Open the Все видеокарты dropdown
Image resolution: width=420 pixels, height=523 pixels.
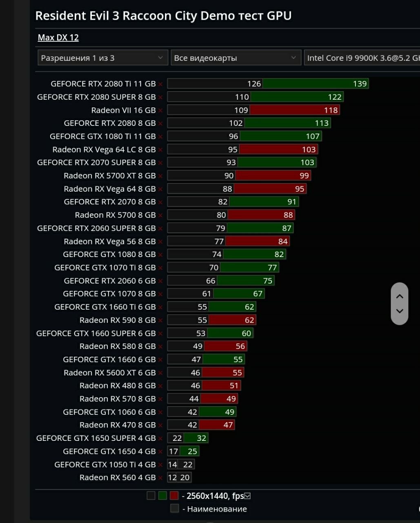[236, 58]
